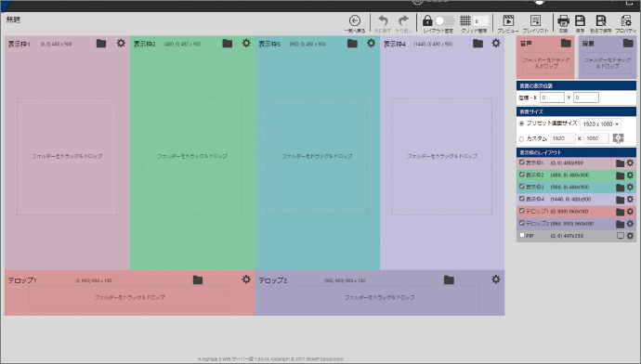Open folder icon of 表示枠3 canvas frame
The height and width of the screenshot is (364, 641).
click(352, 44)
